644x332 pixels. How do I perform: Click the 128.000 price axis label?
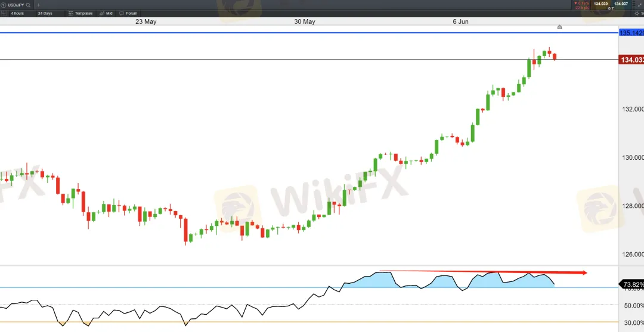633,206
